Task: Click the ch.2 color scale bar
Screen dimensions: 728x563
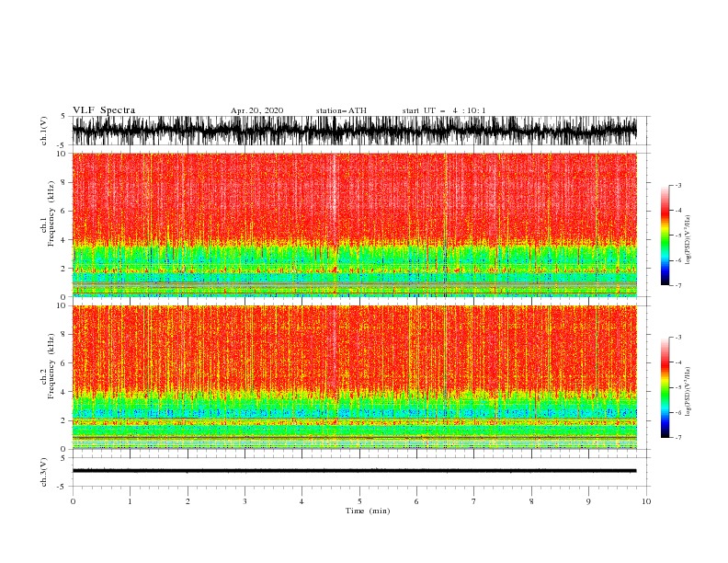Action: coord(665,387)
